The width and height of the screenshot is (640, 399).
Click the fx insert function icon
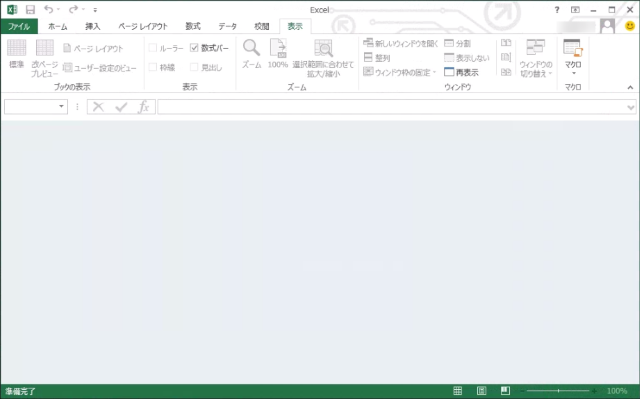[144, 107]
